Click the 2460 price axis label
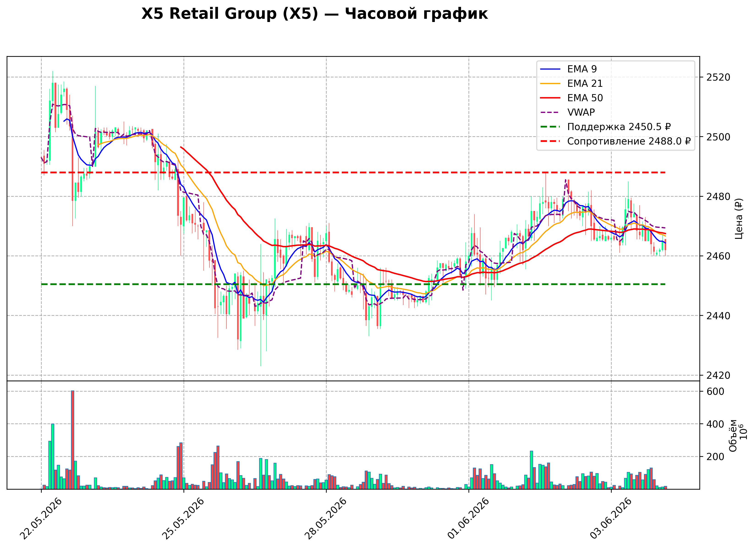The image size is (756, 548). pos(718,256)
